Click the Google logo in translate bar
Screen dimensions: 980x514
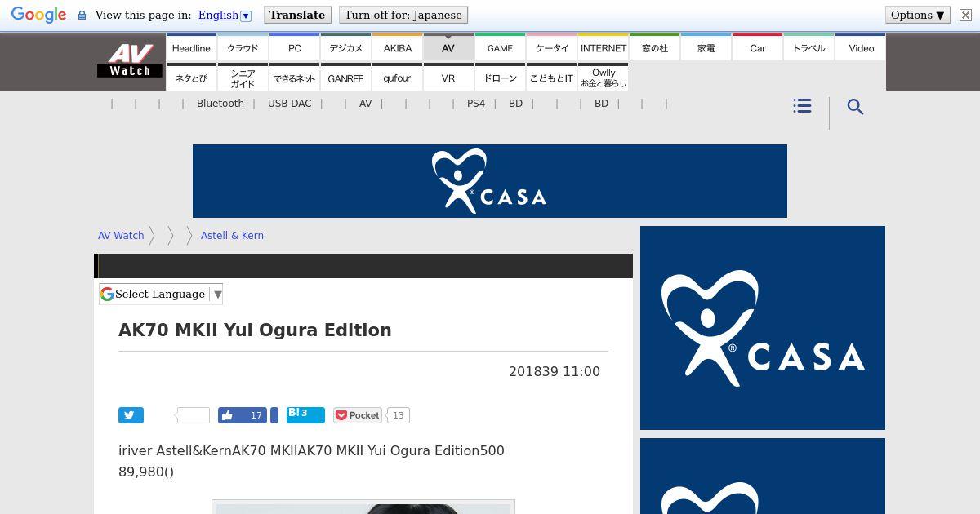(x=38, y=16)
